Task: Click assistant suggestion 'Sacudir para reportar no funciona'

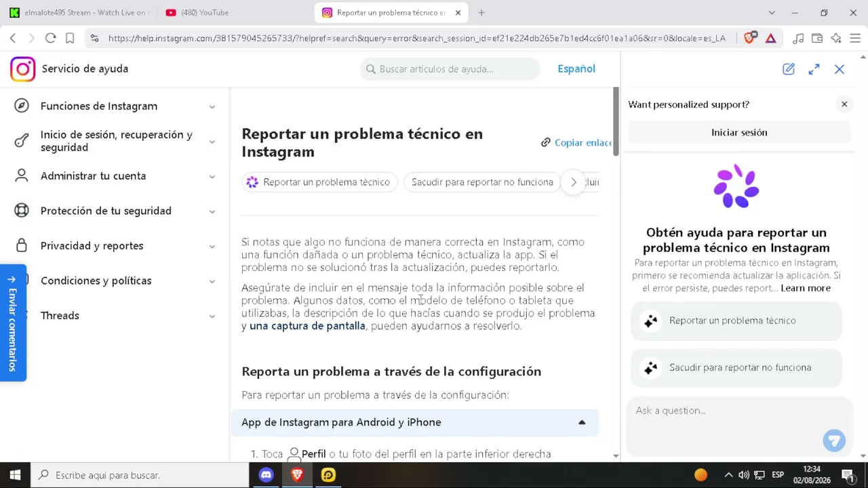Action: 736,367
